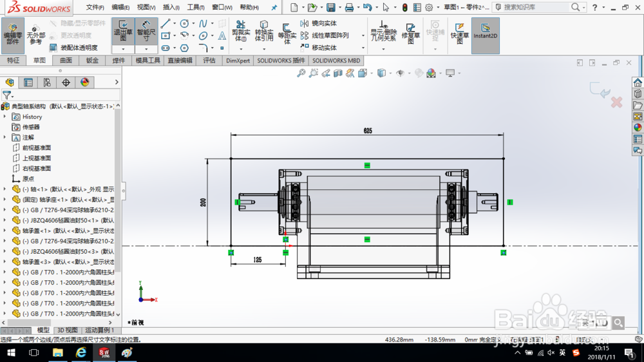Image resolution: width=644 pixels, height=362 pixels.
Task: Open Line tool dropdown arrow
Action: (175, 24)
